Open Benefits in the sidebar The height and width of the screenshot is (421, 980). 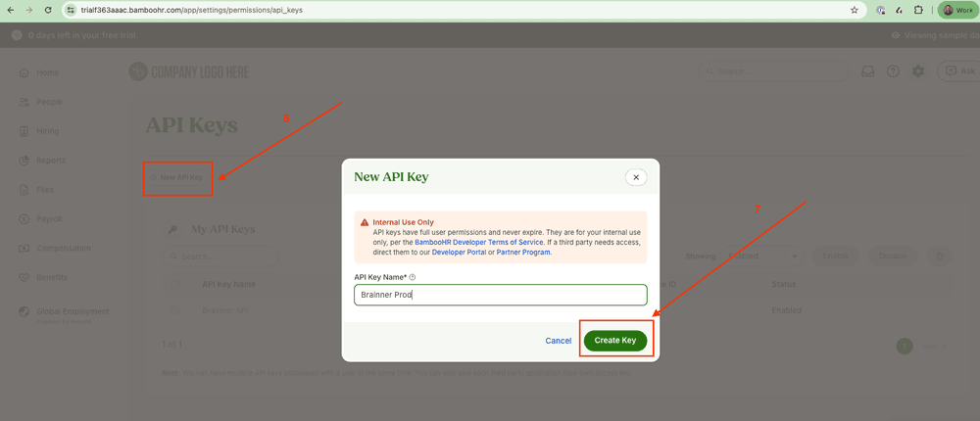click(x=52, y=277)
